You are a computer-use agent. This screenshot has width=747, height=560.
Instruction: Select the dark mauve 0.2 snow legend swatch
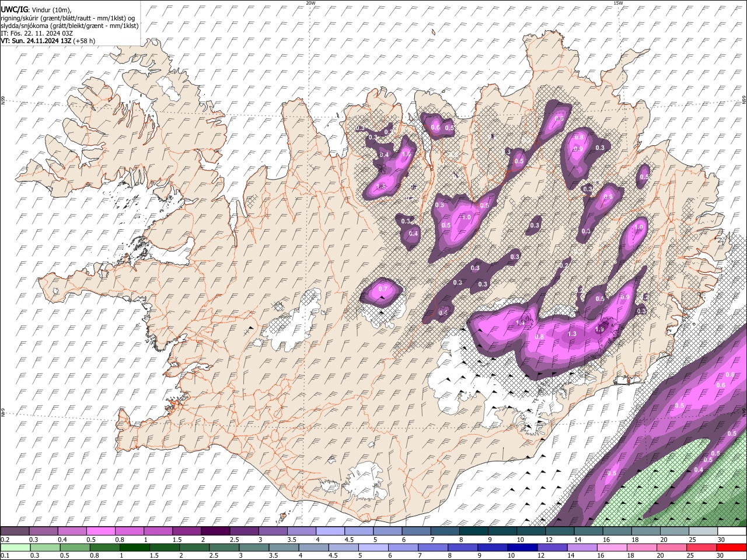pyautogui.click(x=15, y=531)
